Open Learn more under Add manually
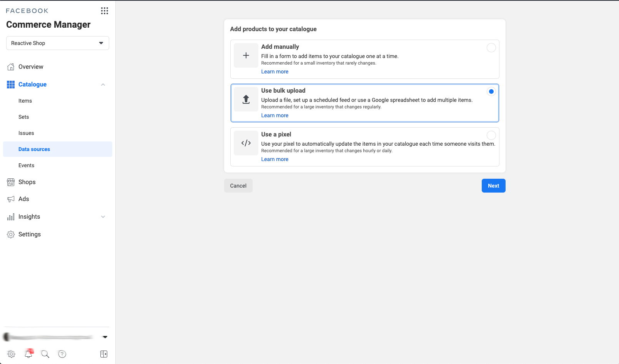 pyautogui.click(x=275, y=71)
